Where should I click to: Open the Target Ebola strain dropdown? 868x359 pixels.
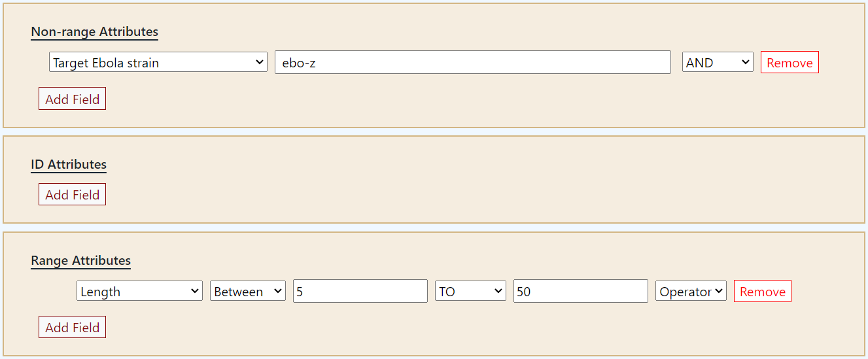[158, 63]
